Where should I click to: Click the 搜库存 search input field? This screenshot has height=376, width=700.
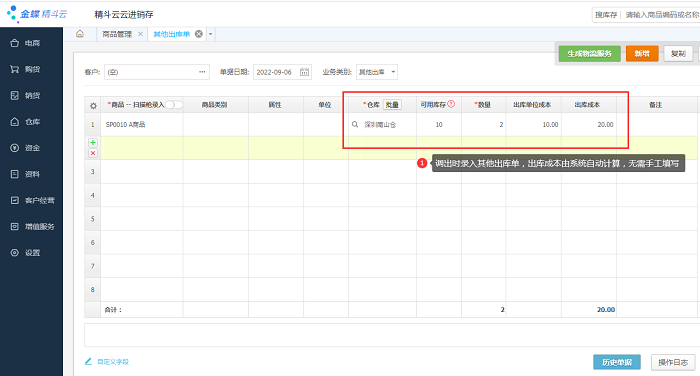coord(662,15)
